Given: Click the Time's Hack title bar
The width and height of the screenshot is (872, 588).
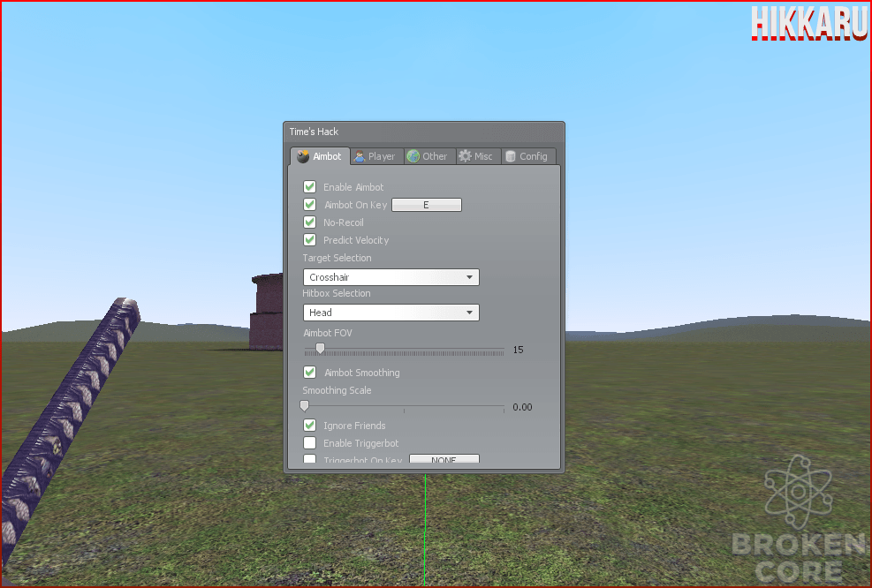Looking at the screenshot, I should (424, 132).
